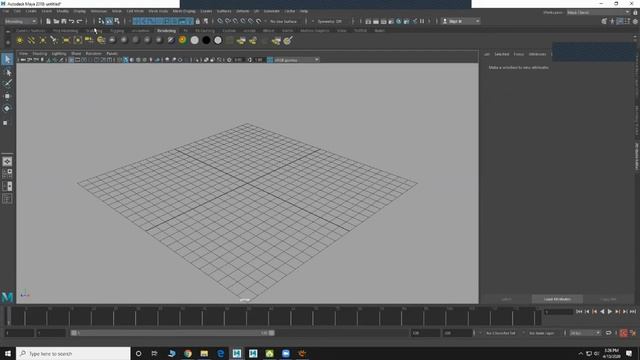The width and height of the screenshot is (640, 360).
Task: Create an ambient light from Rendering shelf
Action: click(x=20, y=40)
